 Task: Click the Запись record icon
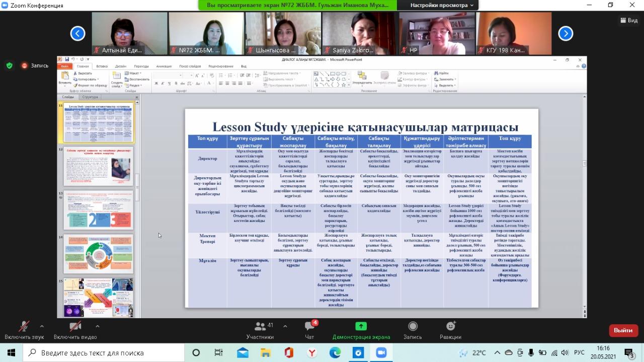point(413,326)
